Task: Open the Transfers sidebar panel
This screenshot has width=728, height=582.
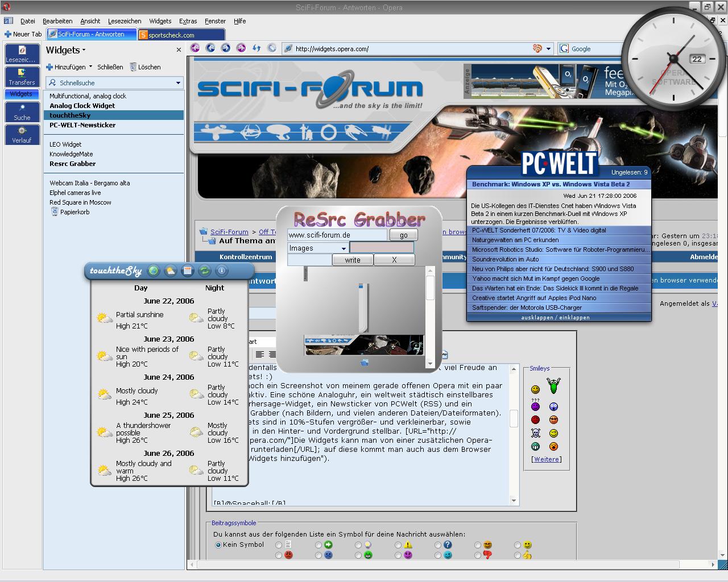Action: (22, 77)
